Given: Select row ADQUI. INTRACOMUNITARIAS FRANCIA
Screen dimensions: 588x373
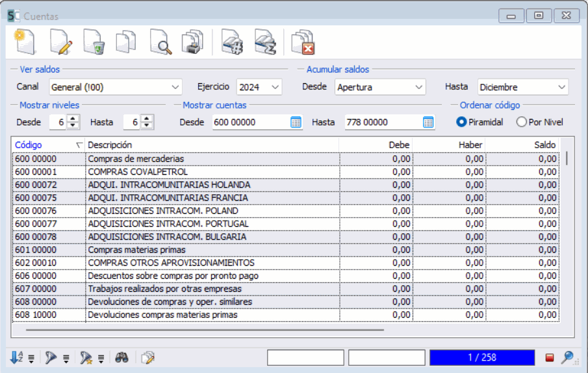Looking at the screenshot, I should (x=286, y=198).
